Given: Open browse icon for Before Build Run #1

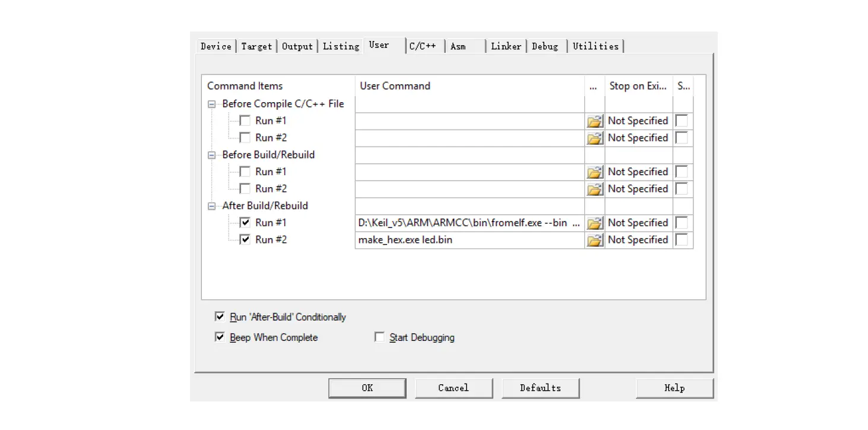Looking at the screenshot, I should 595,172.
